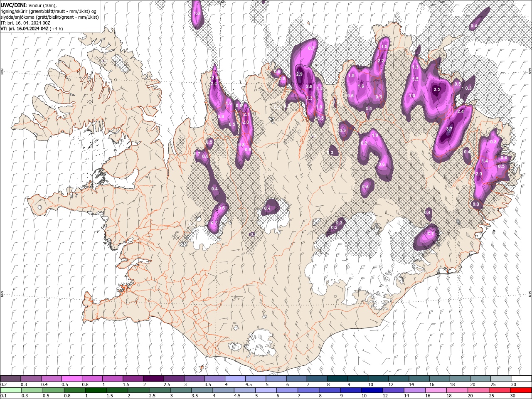Pick the light pink 16 swatch in the lower legend row
The width and height of the screenshot is (532, 399).
pos(436,390)
